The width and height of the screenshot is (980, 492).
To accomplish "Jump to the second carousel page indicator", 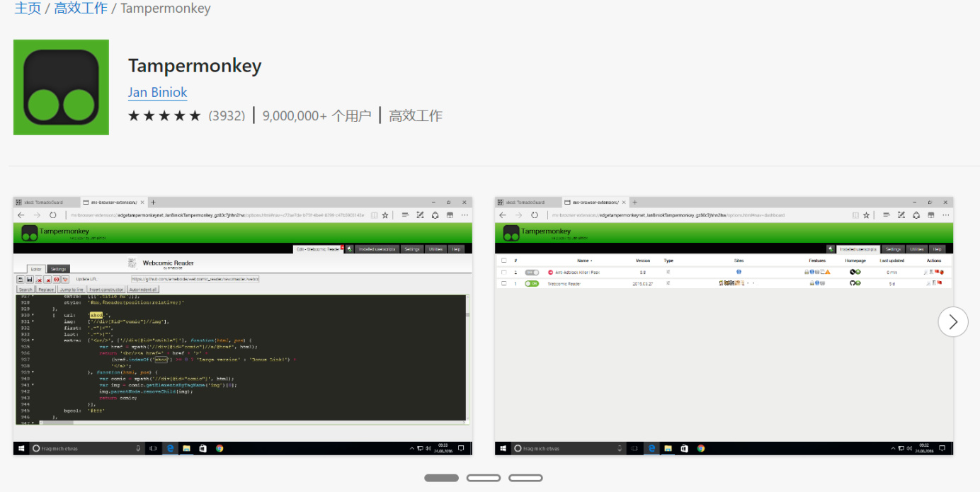I will 484,478.
